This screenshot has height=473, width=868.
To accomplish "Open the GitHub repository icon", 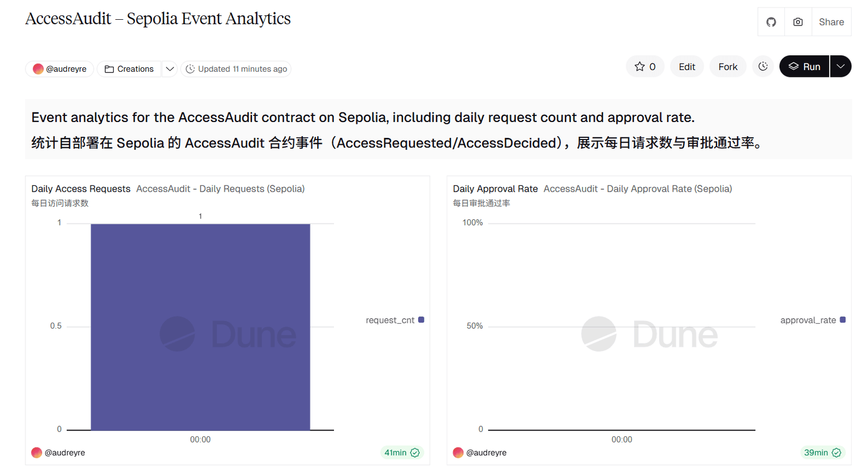I will (x=771, y=21).
